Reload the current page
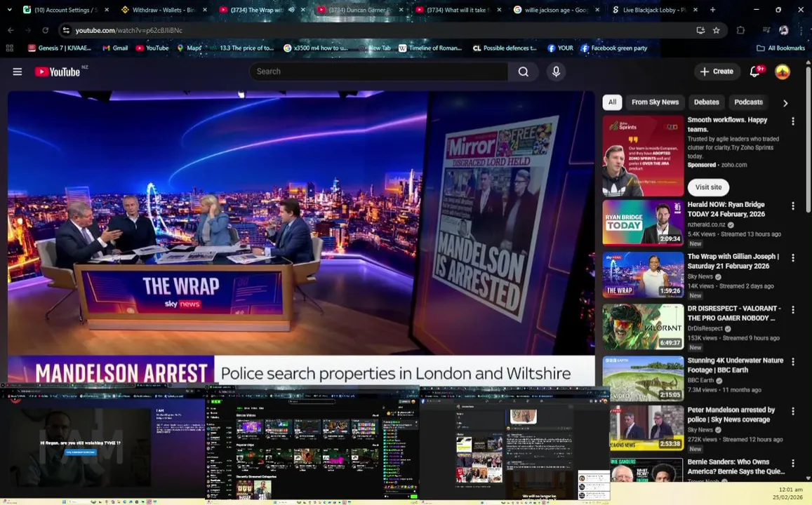 (x=45, y=30)
